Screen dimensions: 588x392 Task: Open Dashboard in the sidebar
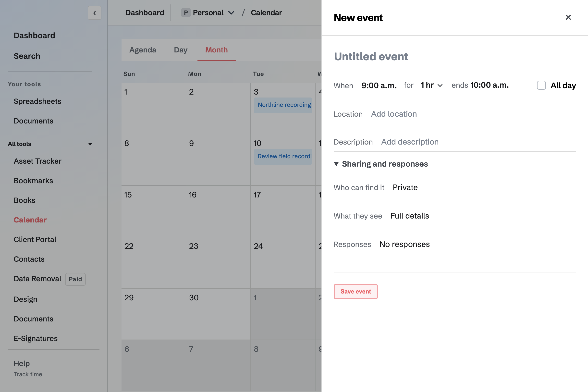coord(34,36)
